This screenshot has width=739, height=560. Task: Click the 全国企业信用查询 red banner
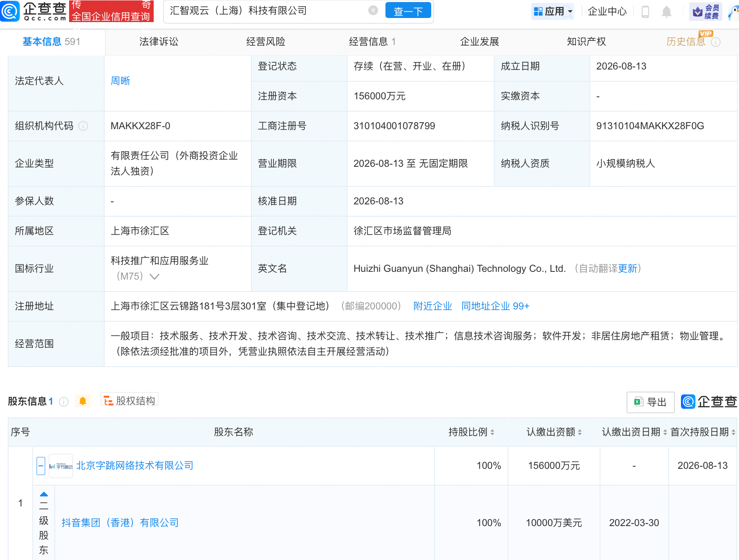(111, 11)
